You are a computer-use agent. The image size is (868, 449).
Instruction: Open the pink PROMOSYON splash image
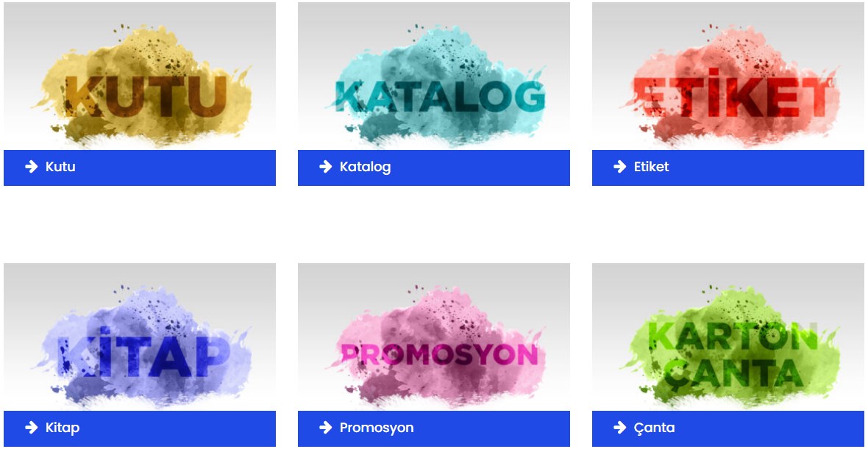click(434, 337)
